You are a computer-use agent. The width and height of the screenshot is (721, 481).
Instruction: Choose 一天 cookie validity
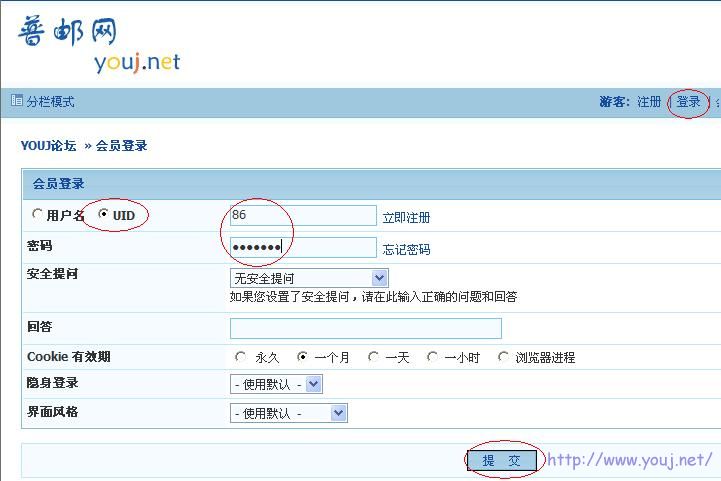373,357
